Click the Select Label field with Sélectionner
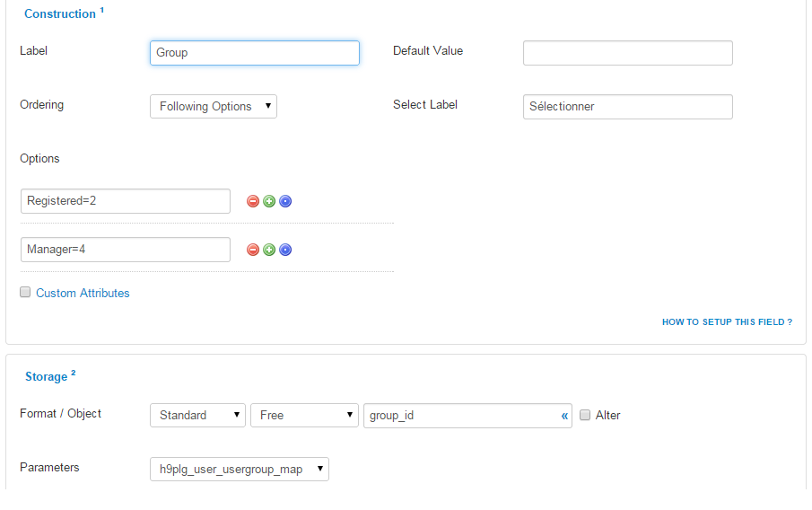Image resolution: width=812 pixels, height=510 pixels. [x=628, y=107]
